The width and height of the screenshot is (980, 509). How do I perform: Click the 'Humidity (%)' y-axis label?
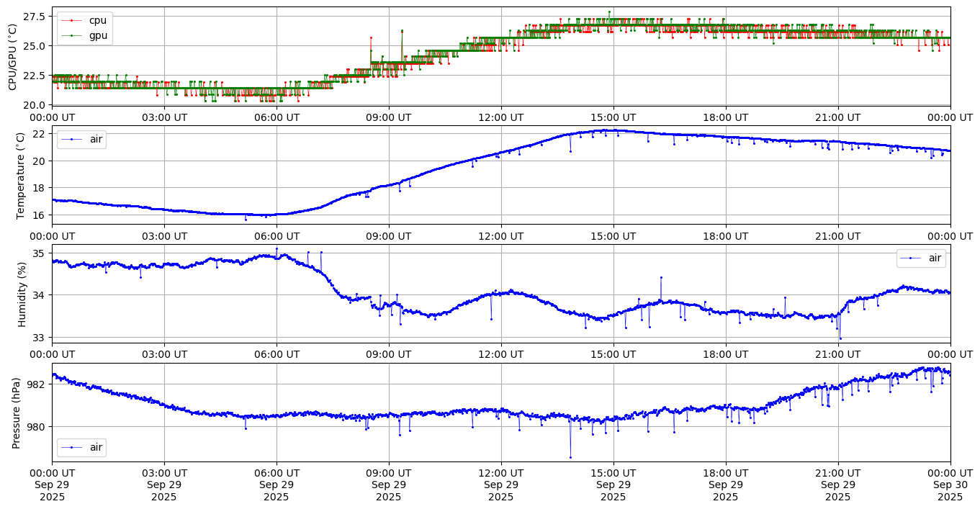[22, 294]
